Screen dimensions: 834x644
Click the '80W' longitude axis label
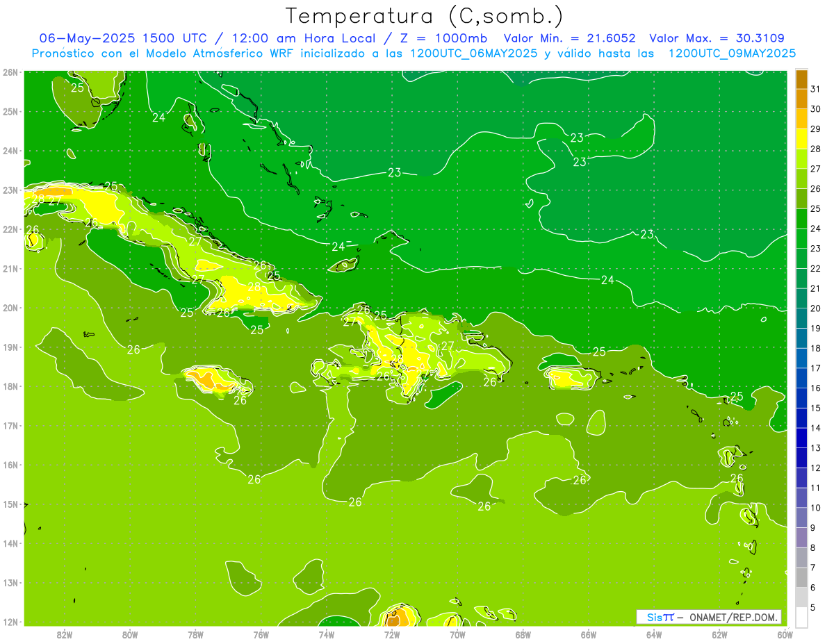[x=130, y=634]
